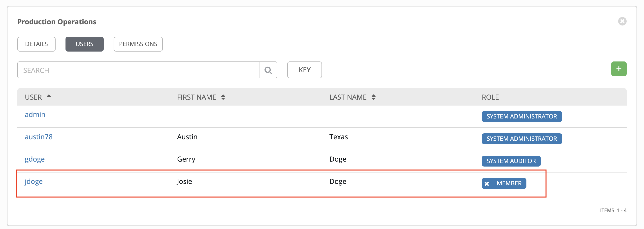Sort by First Name arrows
This screenshot has height=229, width=644.
point(223,97)
